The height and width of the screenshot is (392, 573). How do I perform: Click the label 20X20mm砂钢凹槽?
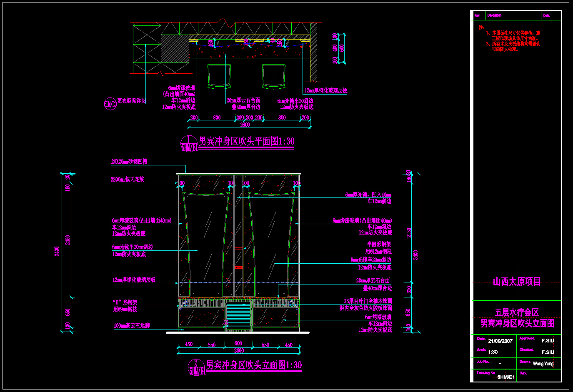click(129, 161)
